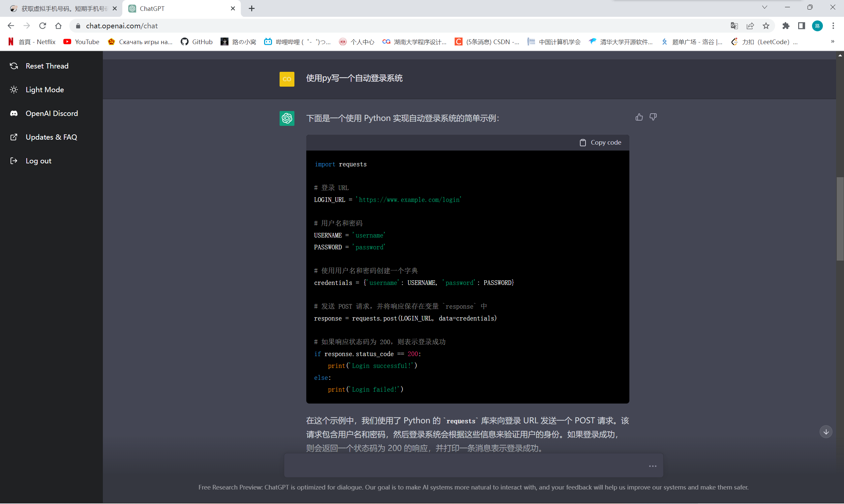844x504 pixels.
Task: Expand the hidden bookmarks overflow chevron
Action: (832, 42)
